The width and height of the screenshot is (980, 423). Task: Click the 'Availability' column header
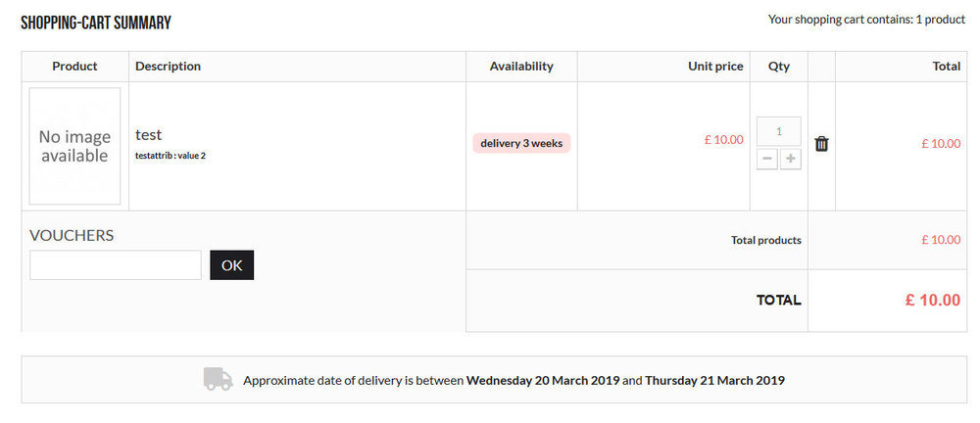pyautogui.click(x=521, y=67)
